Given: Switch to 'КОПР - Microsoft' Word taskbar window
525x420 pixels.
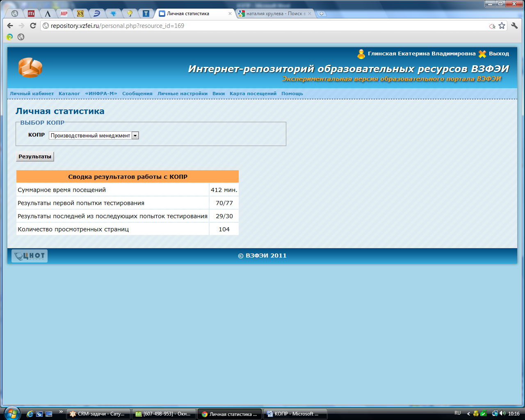Looking at the screenshot, I should coord(295,414).
